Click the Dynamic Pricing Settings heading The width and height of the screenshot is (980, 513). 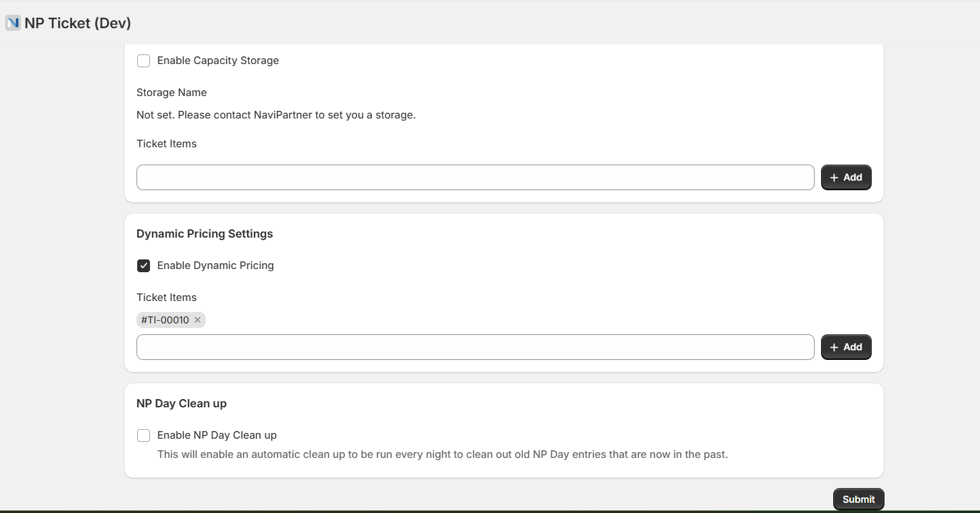tap(204, 234)
